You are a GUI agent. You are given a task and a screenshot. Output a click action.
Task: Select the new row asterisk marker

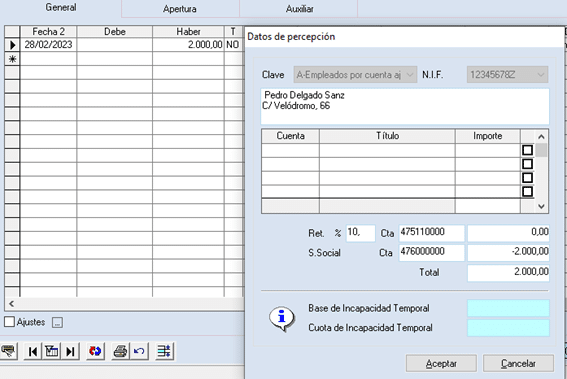pyautogui.click(x=12, y=59)
